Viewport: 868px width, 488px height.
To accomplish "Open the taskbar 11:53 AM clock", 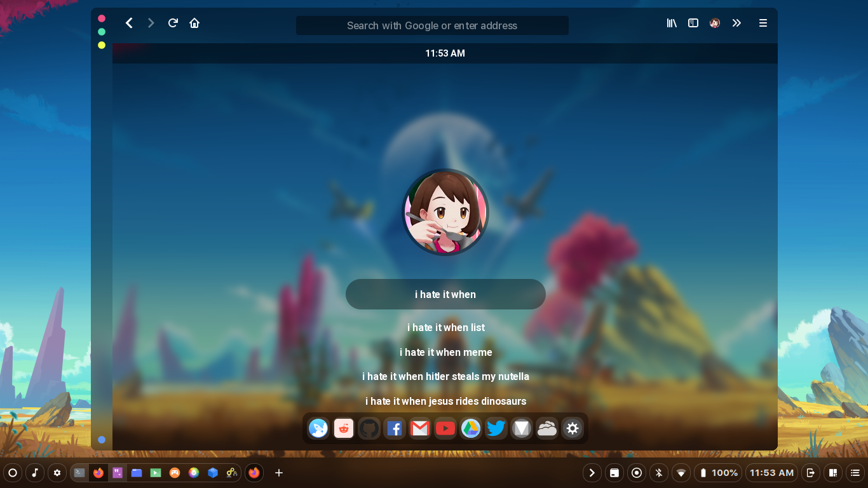I will click(x=771, y=473).
